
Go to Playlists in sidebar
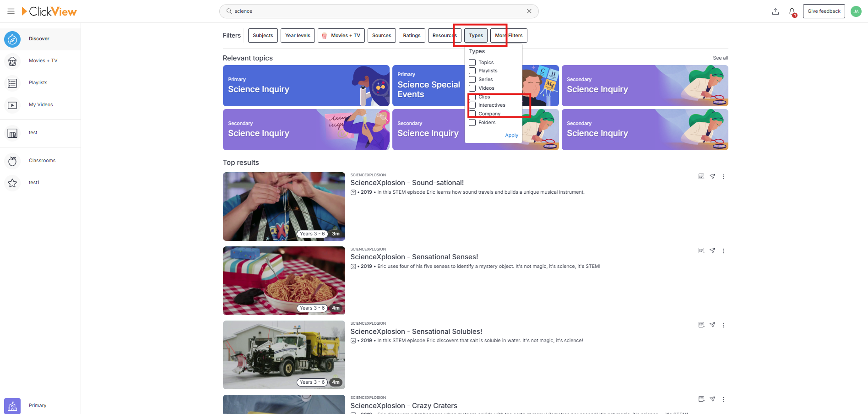pyautogui.click(x=40, y=83)
